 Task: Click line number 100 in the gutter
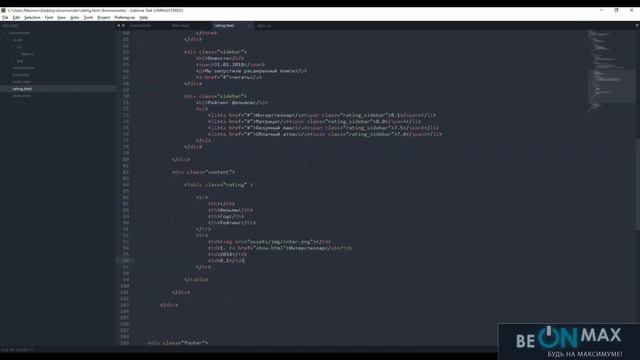point(125,286)
